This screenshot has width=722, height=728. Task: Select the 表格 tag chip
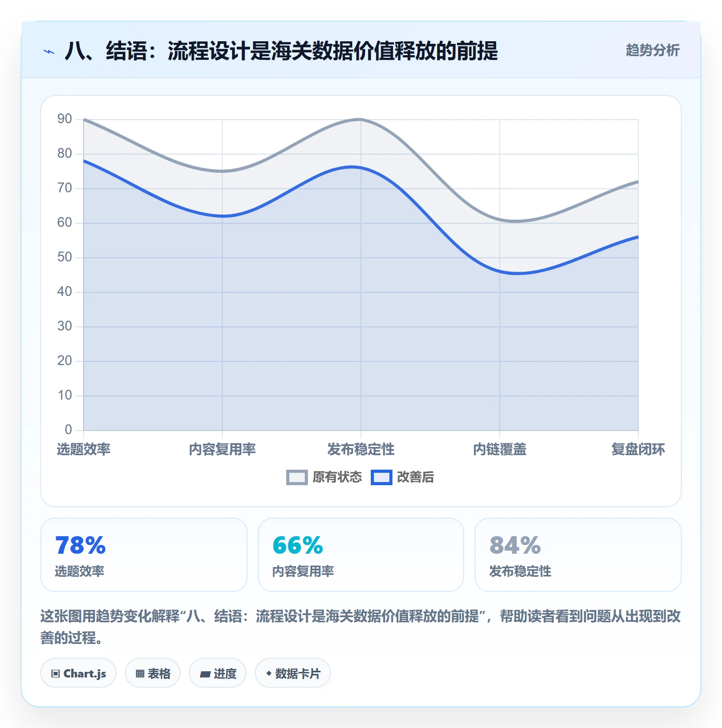[153, 673]
